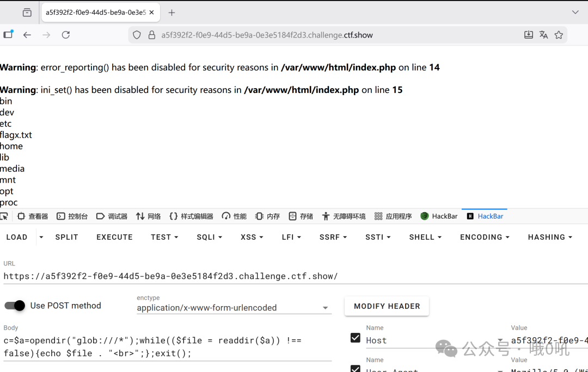Click the MODIFY HEADER button
Screen dimensions: 588x372
pos(387,306)
